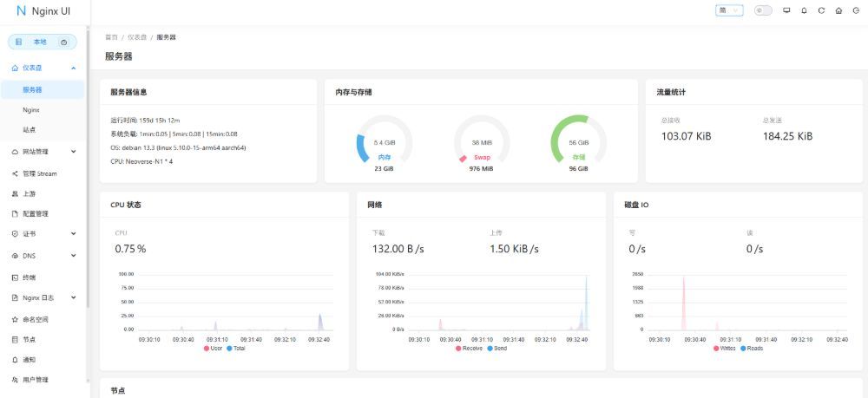The image size is (868, 398).
Task: Open 终端 terminal icon in sidebar
Action: tap(15, 277)
